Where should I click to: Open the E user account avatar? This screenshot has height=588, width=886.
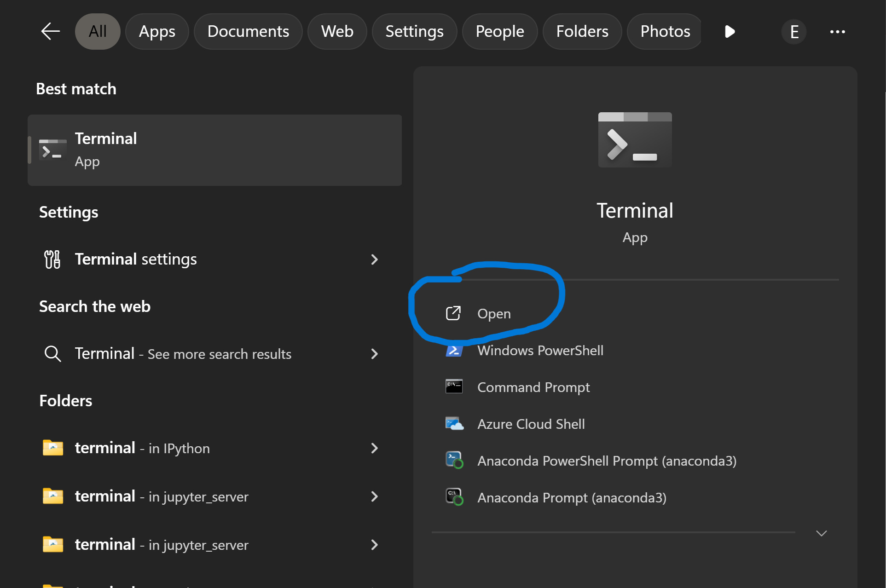pos(794,32)
